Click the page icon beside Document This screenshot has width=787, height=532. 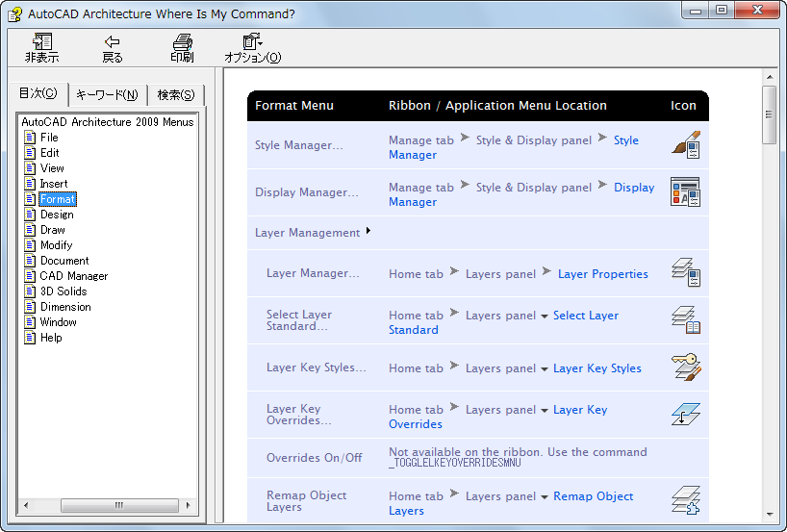(x=30, y=261)
